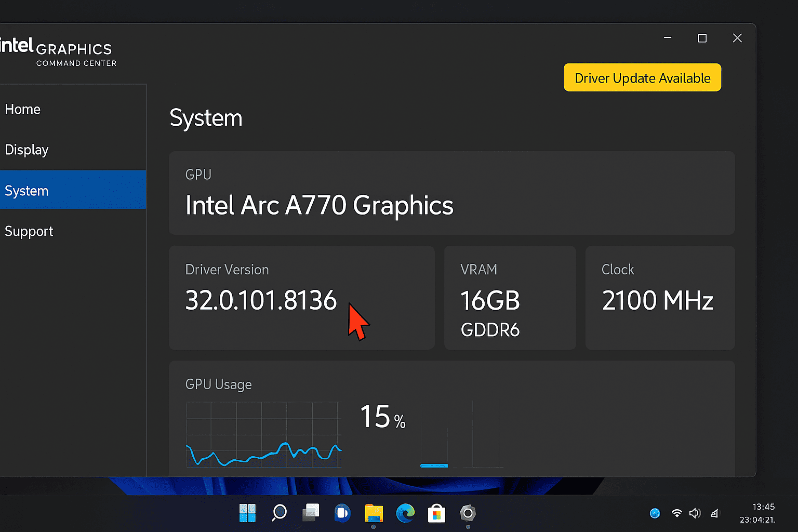
Task: Click the Driver Update Available button
Action: pos(642,78)
